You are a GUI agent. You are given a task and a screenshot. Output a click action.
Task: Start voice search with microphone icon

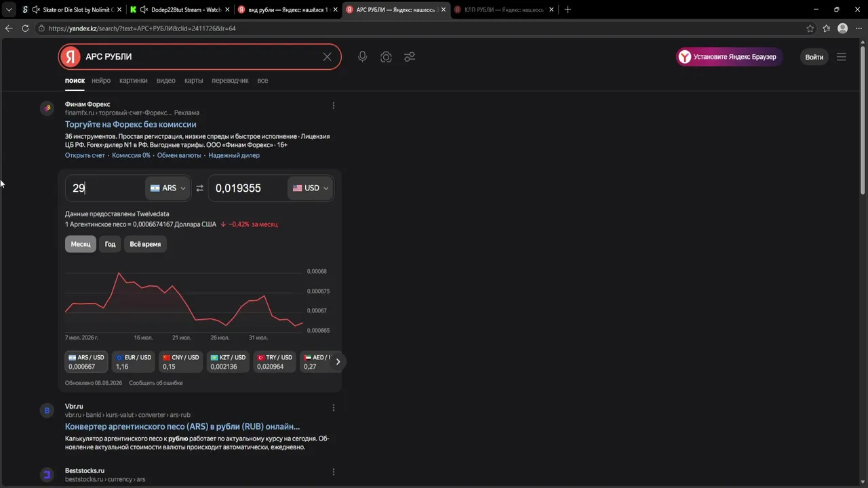tap(363, 57)
